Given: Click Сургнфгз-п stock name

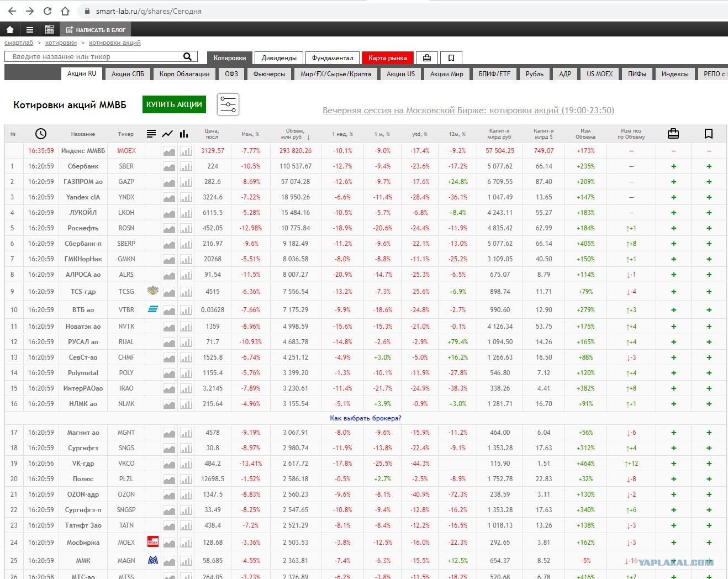Looking at the screenshot, I should point(83,510).
